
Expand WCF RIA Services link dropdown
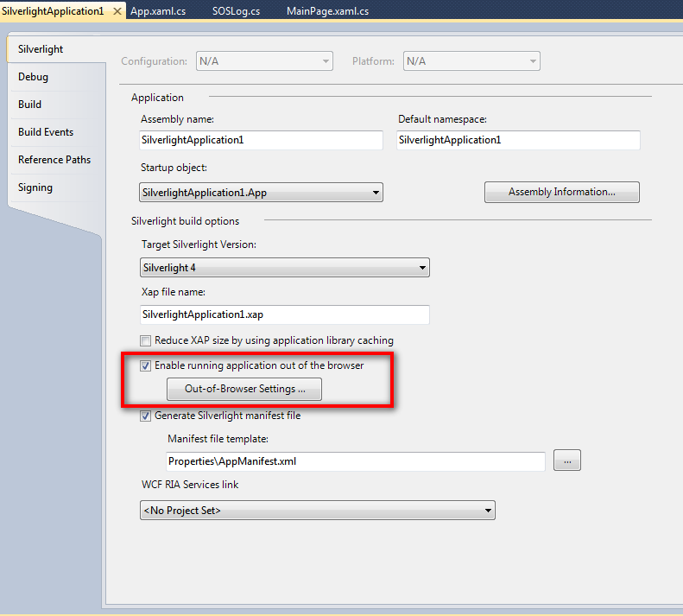click(318, 510)
